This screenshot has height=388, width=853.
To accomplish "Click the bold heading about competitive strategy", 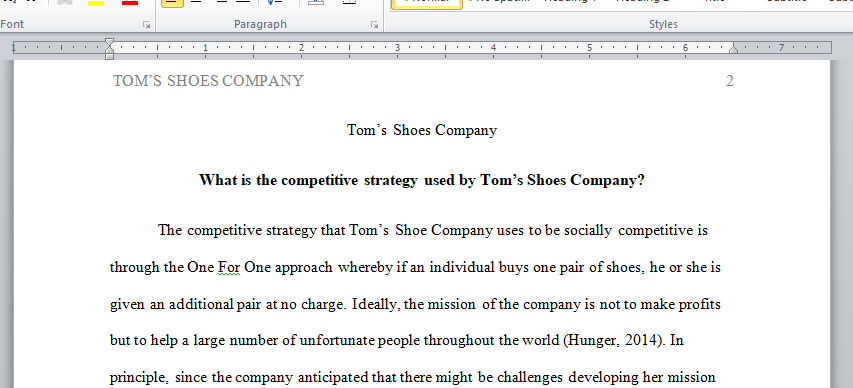I will [x=422, y=180].
